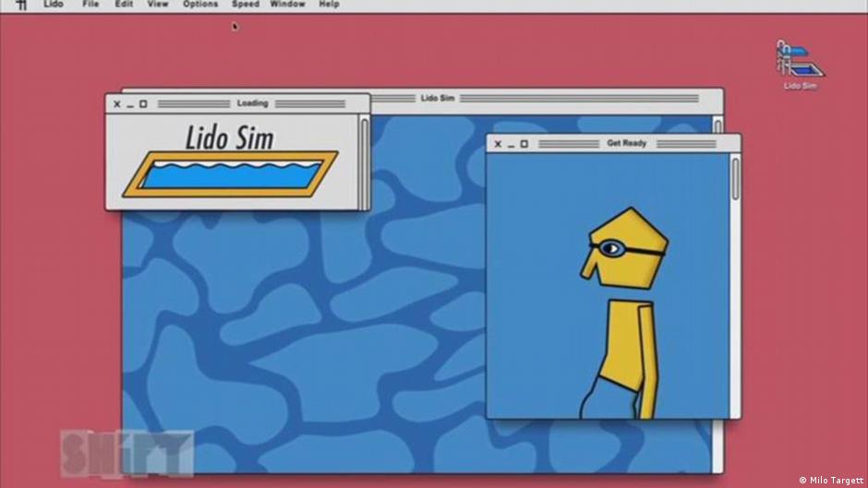Open the Edit menu
The image size is (868, 488).
pyautogui.click(x=124, y=5)
